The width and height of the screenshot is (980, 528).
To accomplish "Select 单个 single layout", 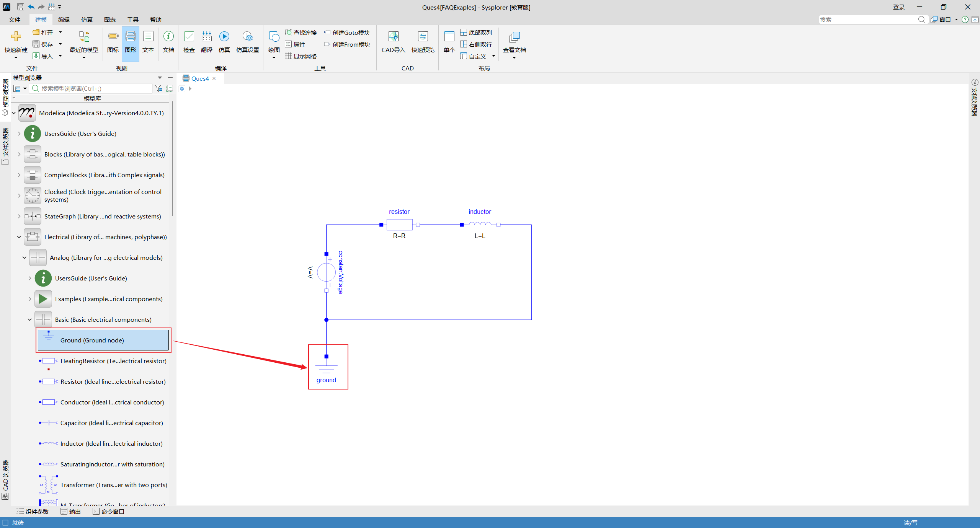I will tap(449, 37).
